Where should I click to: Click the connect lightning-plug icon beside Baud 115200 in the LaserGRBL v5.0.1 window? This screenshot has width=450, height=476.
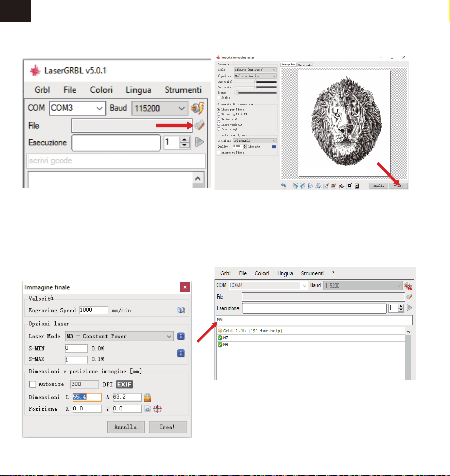click(197, 108)
